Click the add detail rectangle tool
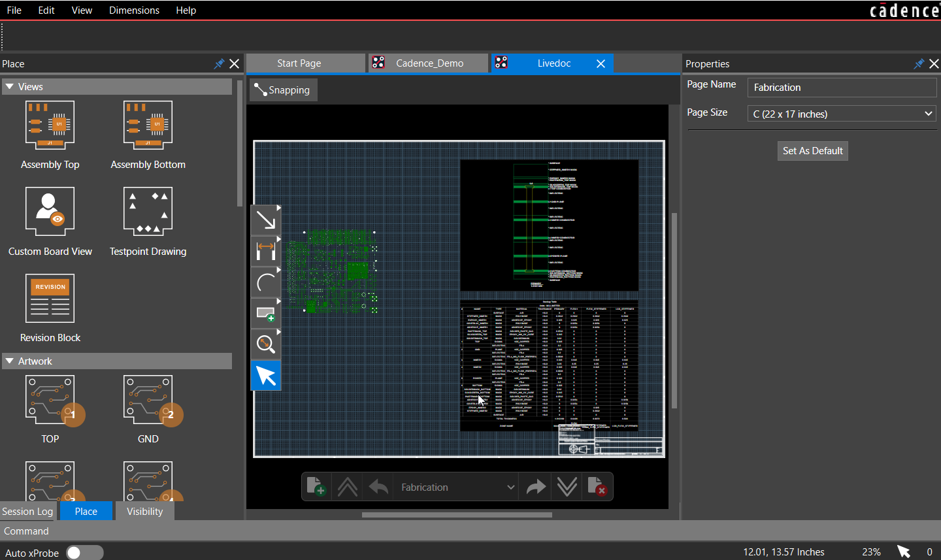The width and height of the screenshot is (941, 560). 266,313
